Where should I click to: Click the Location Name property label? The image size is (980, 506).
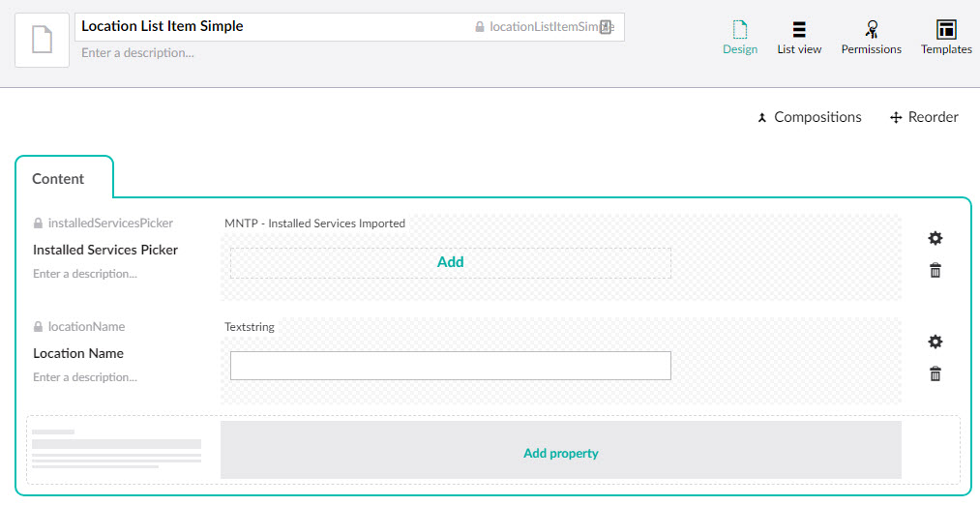click(x=78, y=353)
